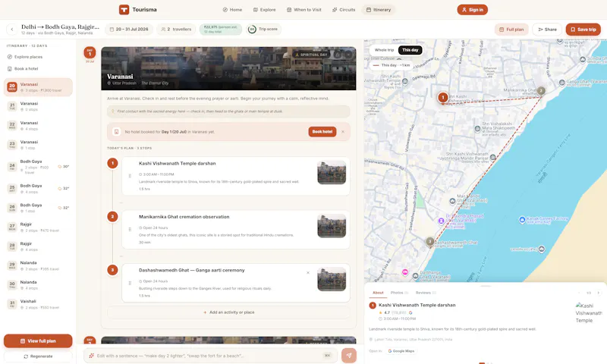Go to next place with right arrow
This screenshot has width=607, height=364.
[598, 293]
